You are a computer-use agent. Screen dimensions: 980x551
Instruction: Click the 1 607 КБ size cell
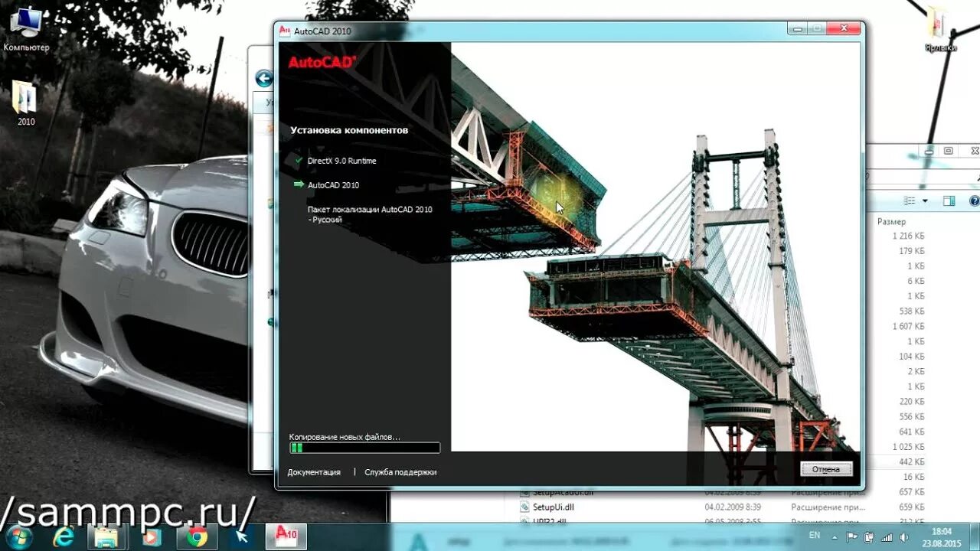click(x=908, y=326)
